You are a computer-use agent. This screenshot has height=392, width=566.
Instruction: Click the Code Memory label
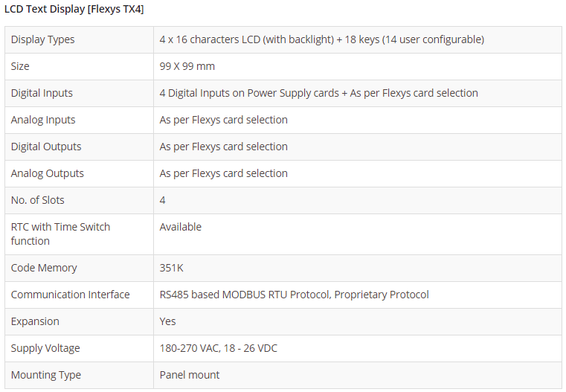[x=44, y=268]
